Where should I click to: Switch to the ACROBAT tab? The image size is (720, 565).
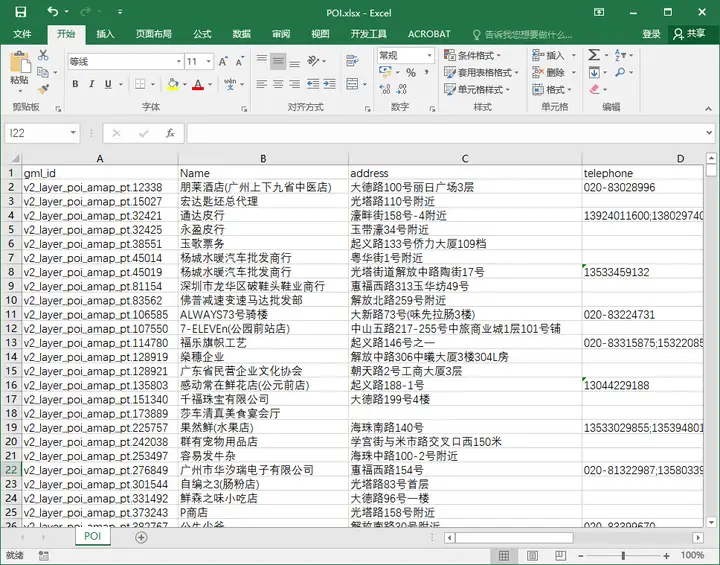point(429,34)
